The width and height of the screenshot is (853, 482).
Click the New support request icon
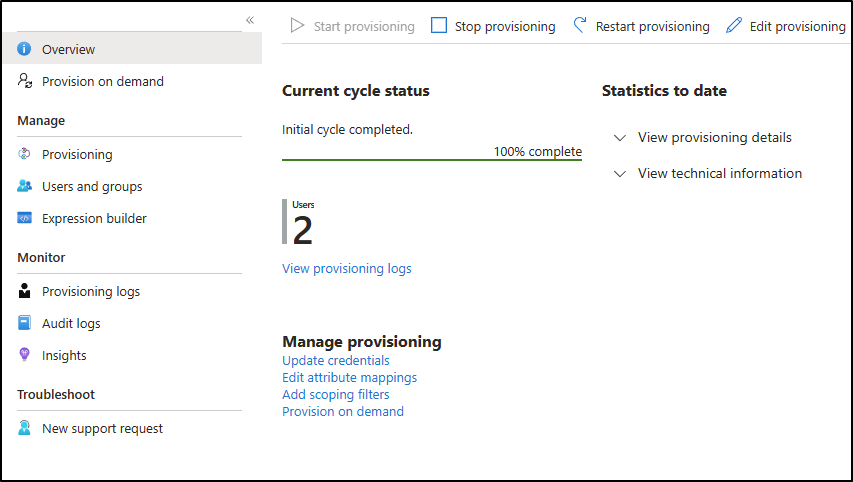pos(25,428)
